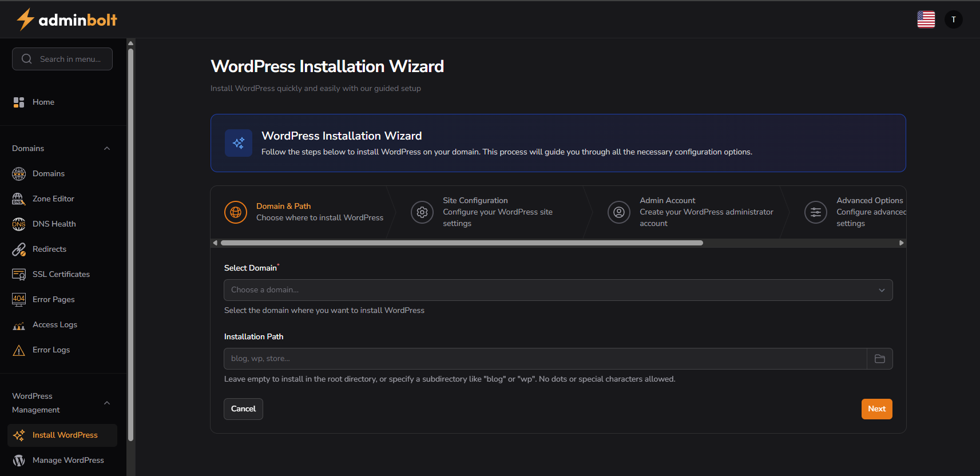Image resolution: width=980 pixels, height=476 pixels.
Task: Go to SSL Certificates page
Action: click(62, 274)
